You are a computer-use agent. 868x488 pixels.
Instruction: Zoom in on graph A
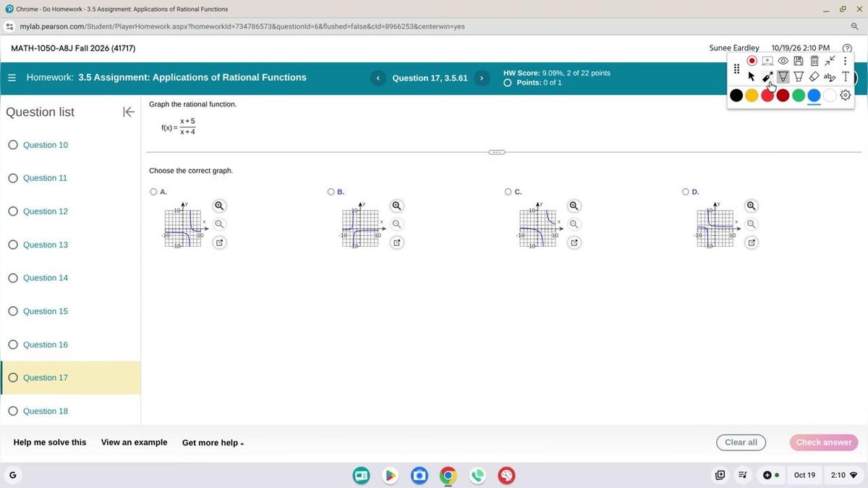point(219,206)
